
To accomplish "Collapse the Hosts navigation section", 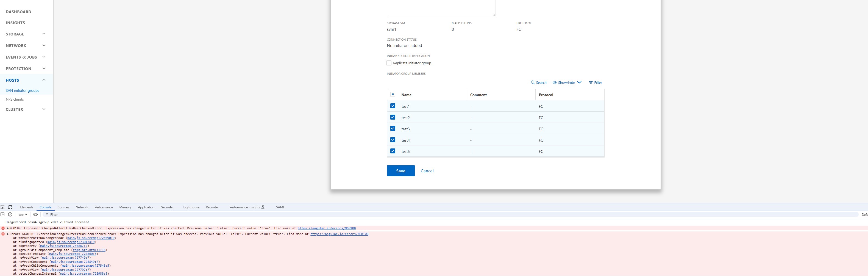I will [44, 80].
